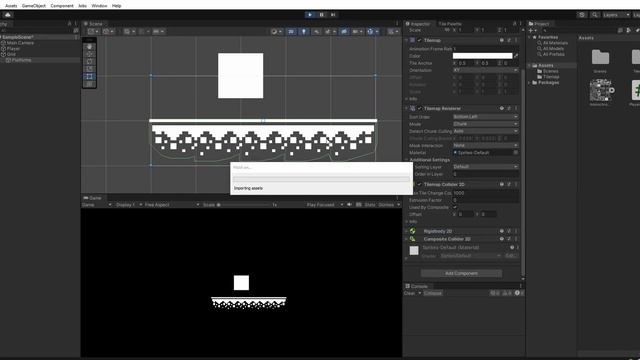Switch to the Inspector tab
The width and height of the screenshot is (640, 360).
(418, 24)
